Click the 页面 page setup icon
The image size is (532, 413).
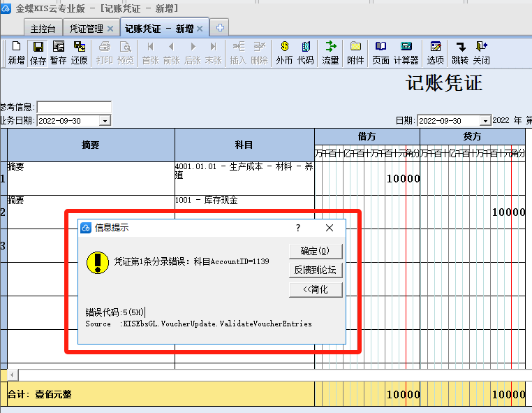point(380,53)
